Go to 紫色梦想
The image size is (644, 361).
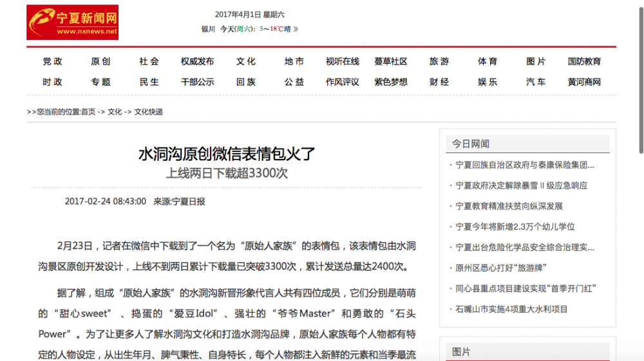point(391,82)
